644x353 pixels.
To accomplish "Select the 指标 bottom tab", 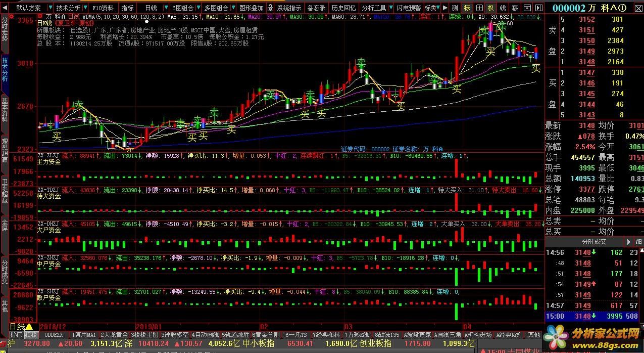I will (17, 335).
